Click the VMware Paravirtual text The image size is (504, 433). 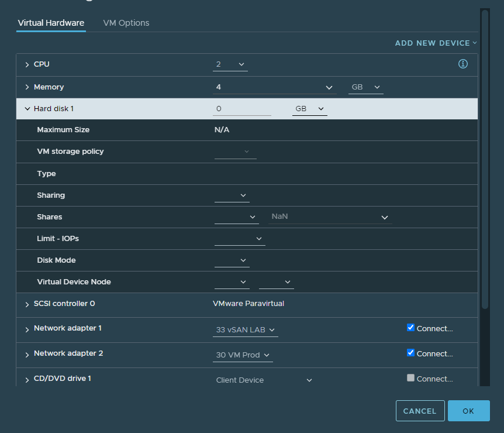248,304
